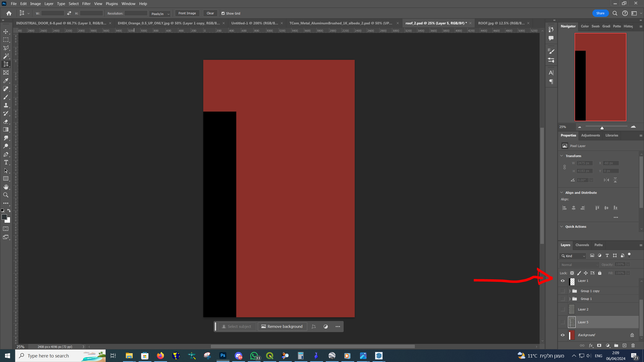644x362 pixels.
Task: Switch to the Channels tab
Action: [x=582, y=245]
